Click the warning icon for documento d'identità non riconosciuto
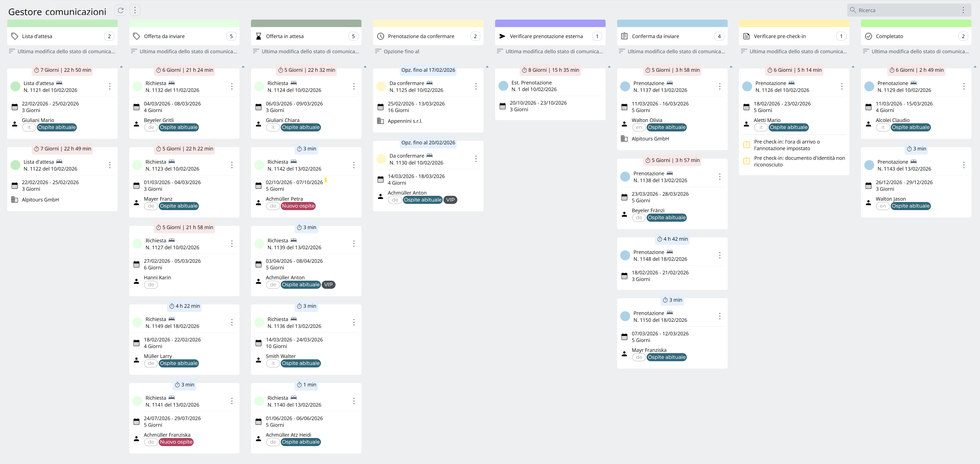Screen dimensions: 980x464 (x=746, y=161)
